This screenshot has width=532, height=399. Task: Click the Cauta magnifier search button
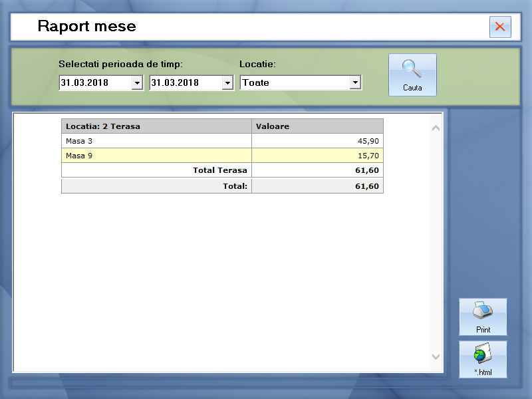412,74
